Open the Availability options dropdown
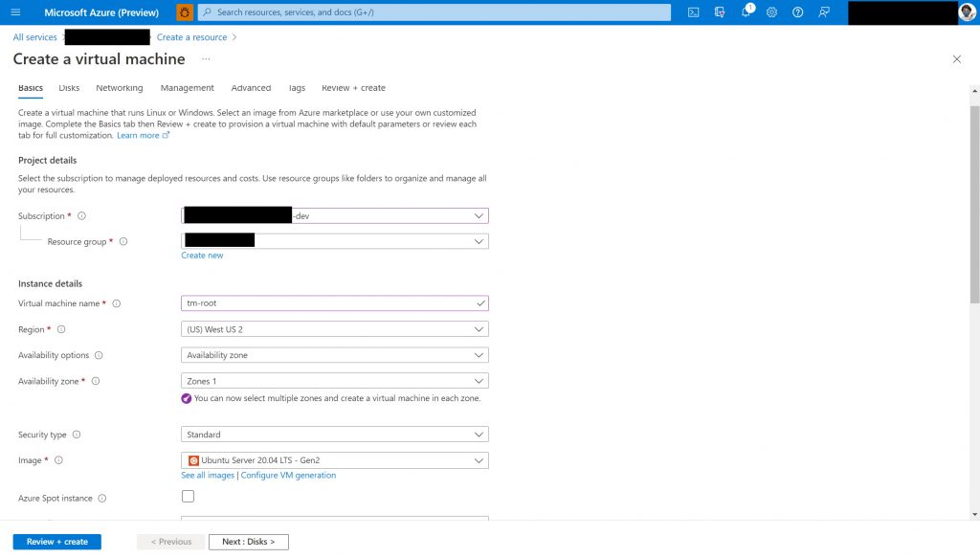This screenshot has height=558, width=980. click(x=335, y=355)
